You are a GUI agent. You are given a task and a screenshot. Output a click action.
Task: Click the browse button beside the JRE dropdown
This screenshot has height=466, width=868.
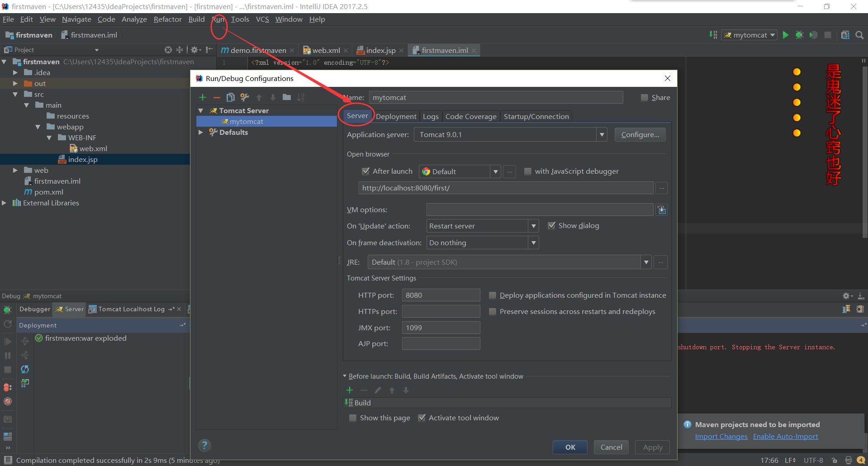pos(661,262)
